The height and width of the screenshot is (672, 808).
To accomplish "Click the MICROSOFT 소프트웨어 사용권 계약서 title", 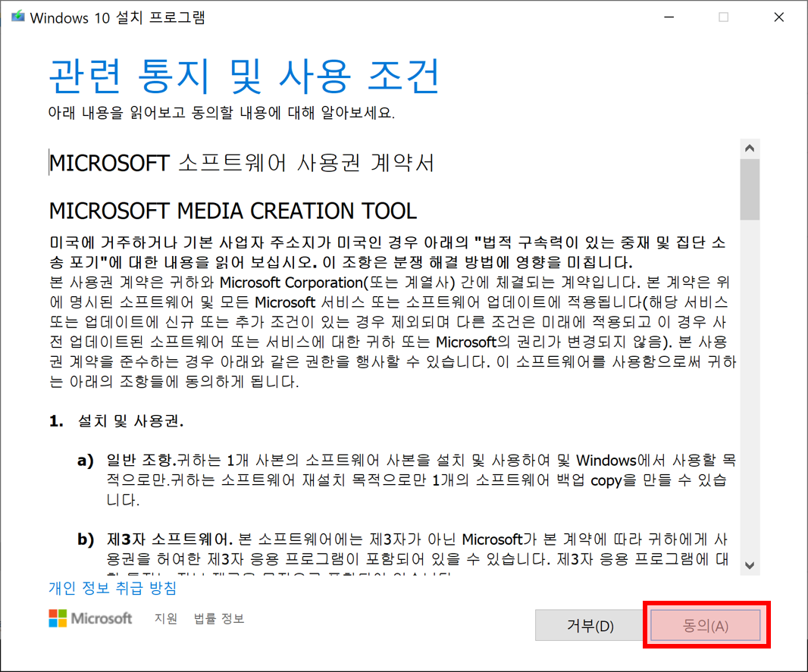I will pos(242,163).
